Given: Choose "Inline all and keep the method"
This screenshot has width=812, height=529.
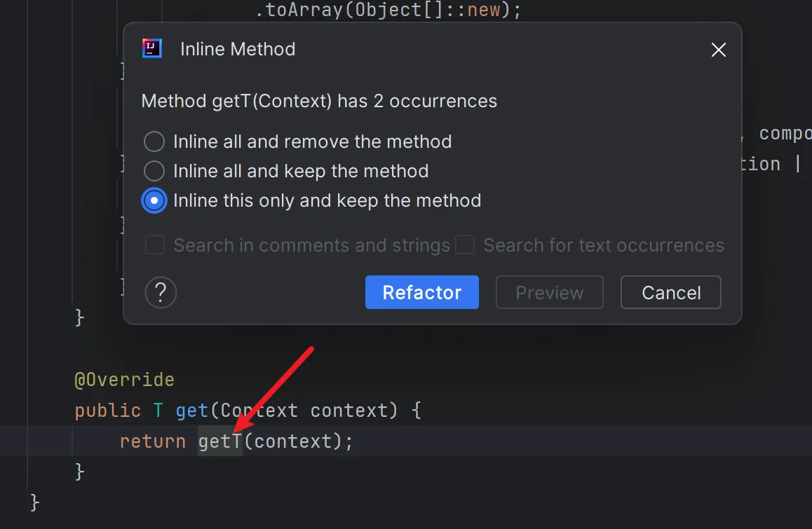Looking at the screenshot, I should [x=154, y=171].
